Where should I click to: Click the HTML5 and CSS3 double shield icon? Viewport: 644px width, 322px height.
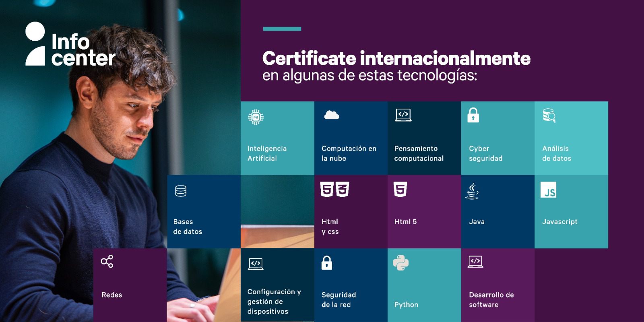334,190
